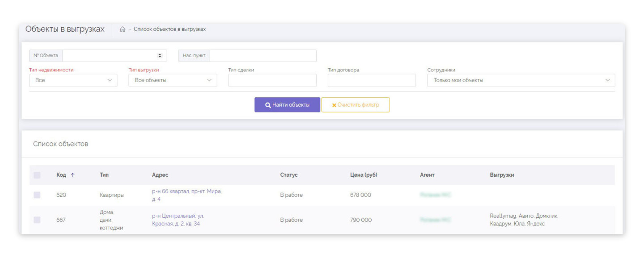Click the home icon in breadcrumb

(x=123, y=29)
